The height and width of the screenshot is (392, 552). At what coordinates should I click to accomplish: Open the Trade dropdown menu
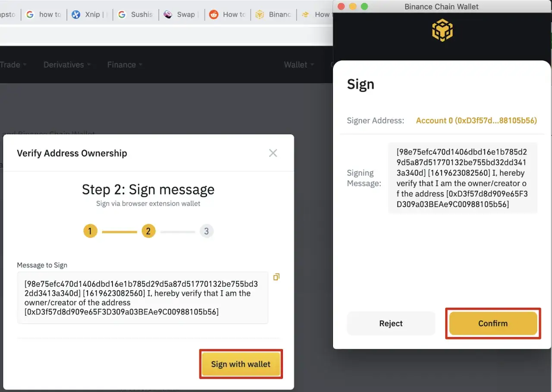point(9,64)
